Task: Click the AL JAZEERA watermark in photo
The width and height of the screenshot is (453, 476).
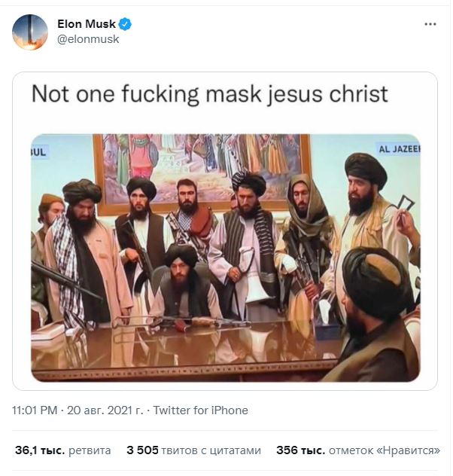Action: click(398, 149)
